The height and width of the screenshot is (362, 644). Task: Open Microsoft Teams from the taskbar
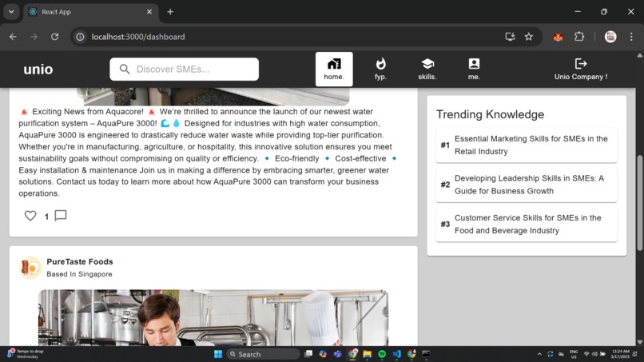pyautogui.click(x=338, y=354)
